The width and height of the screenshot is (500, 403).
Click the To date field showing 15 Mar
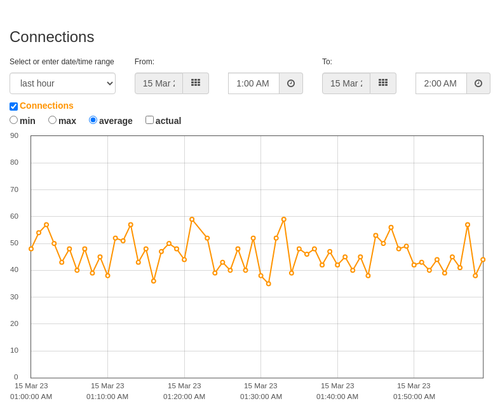pyautogui.click(x=346, y=83)
